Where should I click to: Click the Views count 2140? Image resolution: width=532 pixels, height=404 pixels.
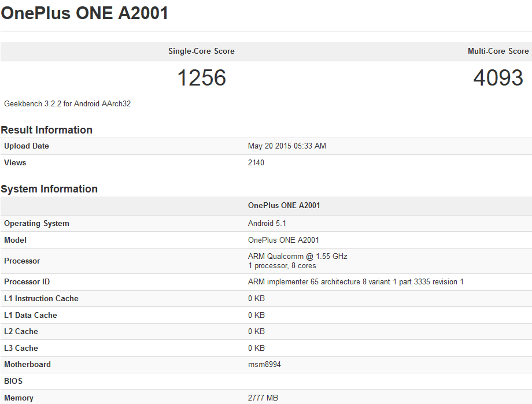[256, 163]
